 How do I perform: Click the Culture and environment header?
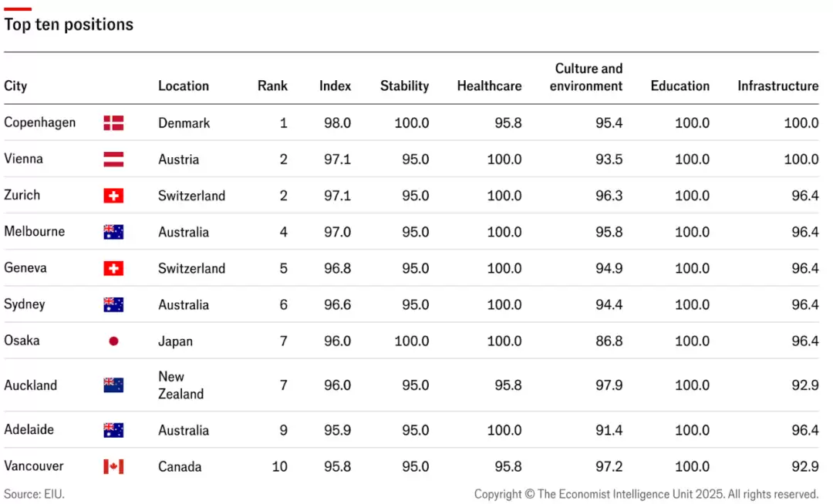586,78
